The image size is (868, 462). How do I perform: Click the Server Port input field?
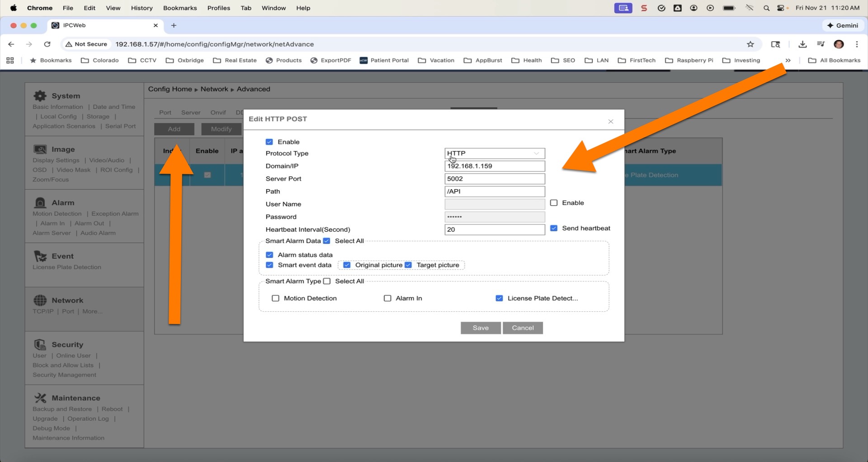pos(495,179)
